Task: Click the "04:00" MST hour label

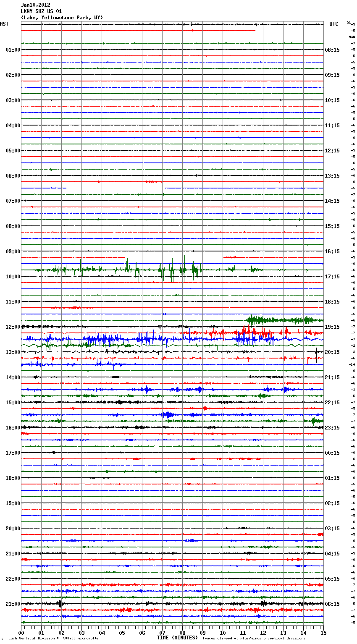Action: [13, 126]
